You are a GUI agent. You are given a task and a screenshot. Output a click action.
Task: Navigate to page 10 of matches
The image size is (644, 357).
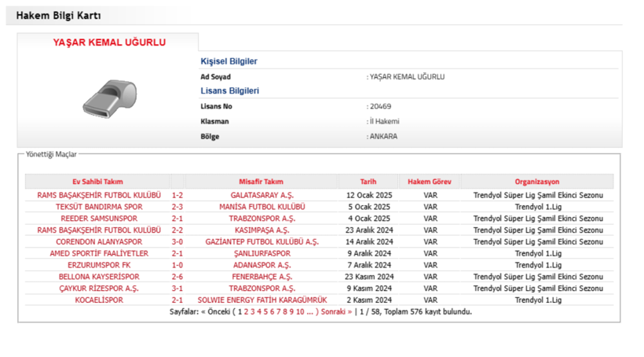[x=300, y=312]
